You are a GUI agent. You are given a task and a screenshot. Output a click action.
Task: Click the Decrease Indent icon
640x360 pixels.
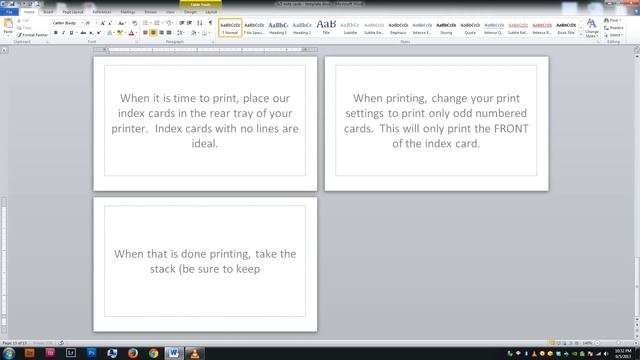tap(182, 23)
